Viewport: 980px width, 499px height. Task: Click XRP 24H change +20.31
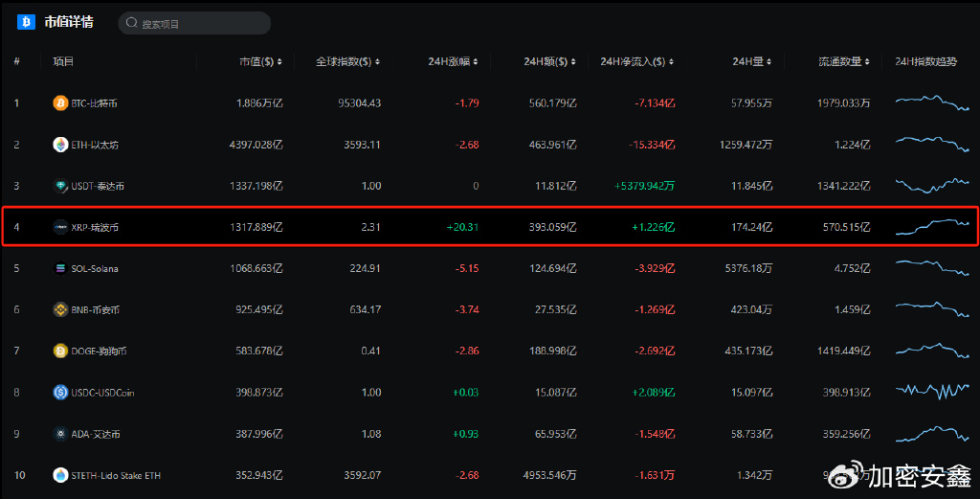point(462,227)
